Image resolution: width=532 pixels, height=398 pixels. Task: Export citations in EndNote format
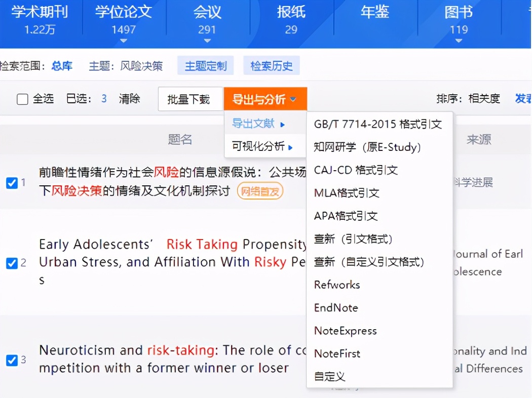point(337,308)
